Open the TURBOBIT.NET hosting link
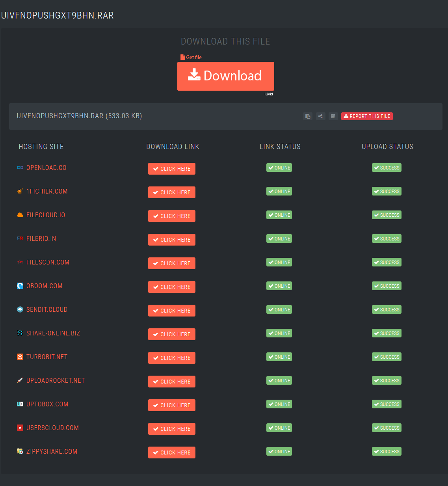The height and width of the screenshot is (486, 448). 47,357
